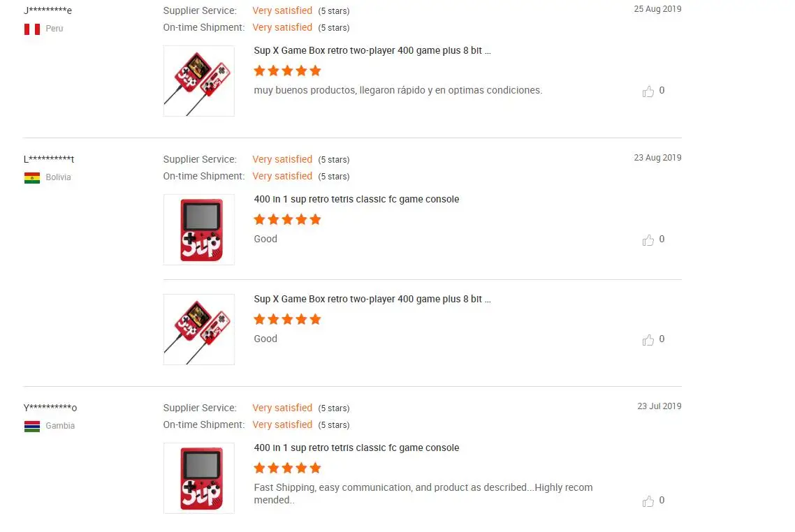Open 400 in 1 sup retro link, Bolivia review

tap(356, 199)
